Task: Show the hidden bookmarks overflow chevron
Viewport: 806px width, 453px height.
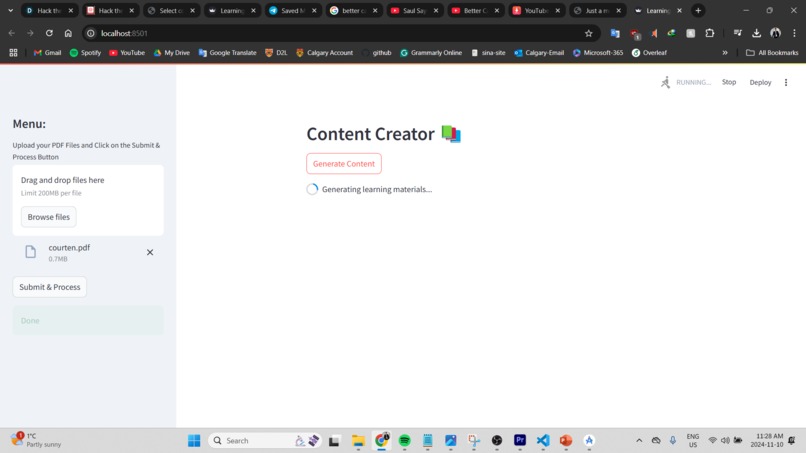Action: (725, 52)
